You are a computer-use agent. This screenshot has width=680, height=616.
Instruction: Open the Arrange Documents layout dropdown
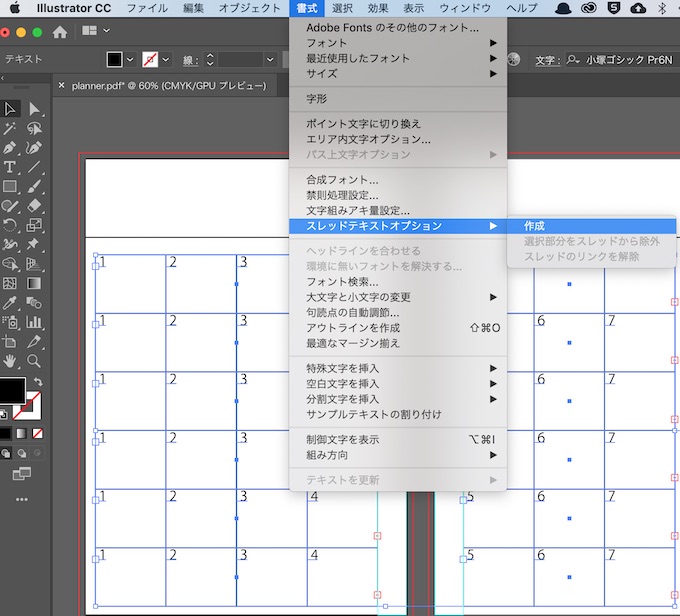point(96,31)
